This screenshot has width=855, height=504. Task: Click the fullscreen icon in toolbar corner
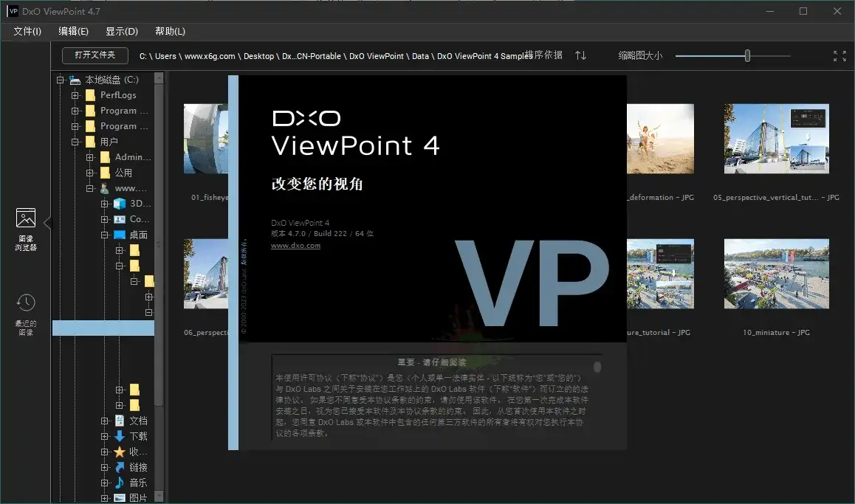(x=839, y=55)
